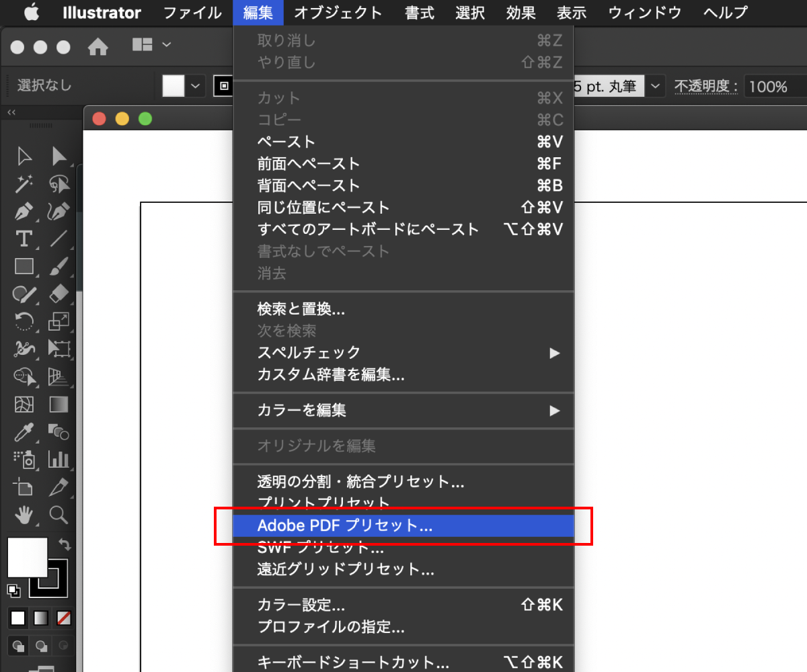
Task: Enable Draw Behind mode
Action: pos(41,646)
